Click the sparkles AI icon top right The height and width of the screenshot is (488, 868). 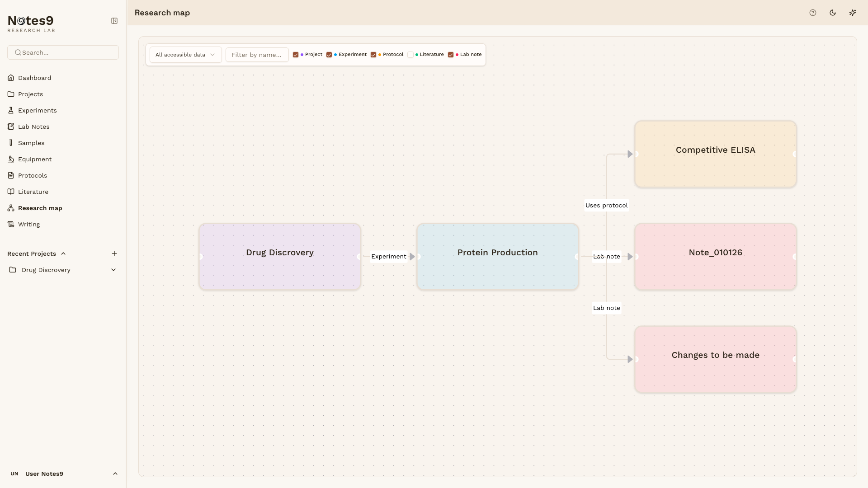click(853, 13)
